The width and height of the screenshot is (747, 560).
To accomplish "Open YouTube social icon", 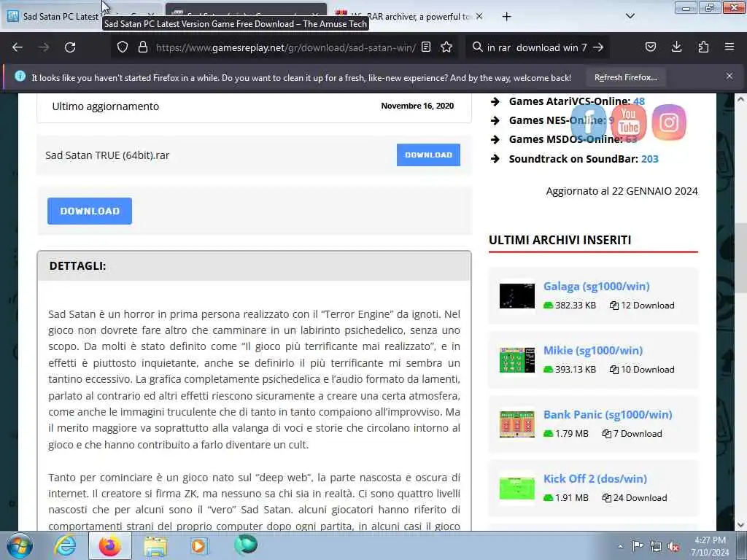I will pos(628,122).
